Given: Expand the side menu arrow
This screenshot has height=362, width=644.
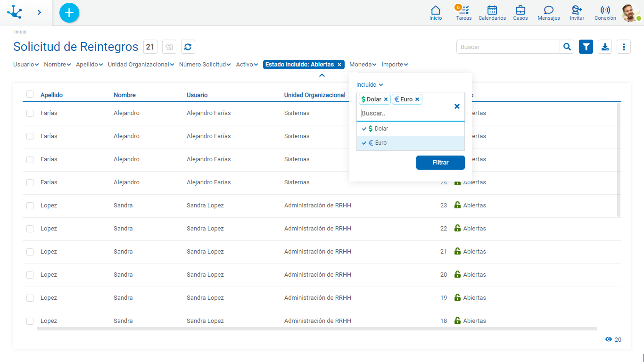Looking at the screenshot, I should [39, 12].
